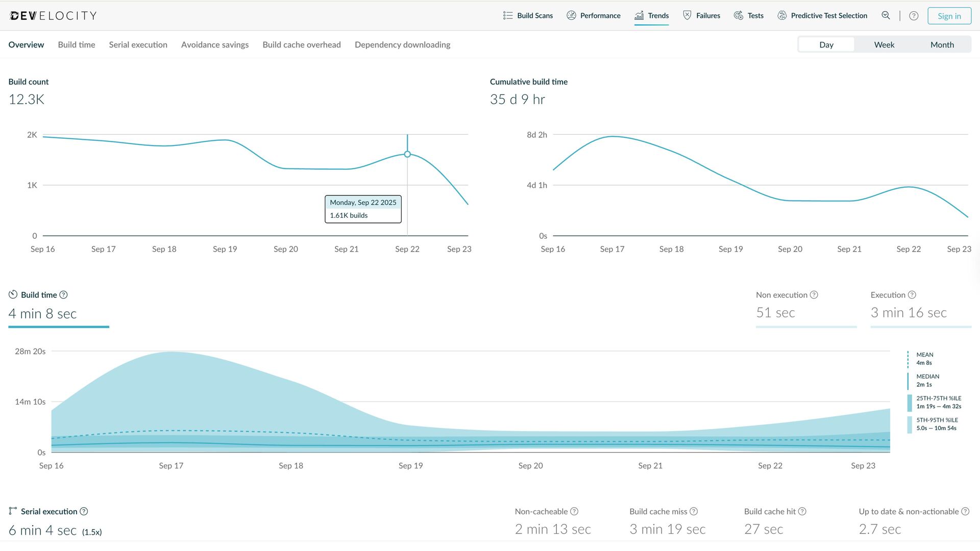The height and width of the screenshot is (551, 980).
Task: Click the Sep 22 data point marker
Action: pyautogui.click(x=407, y=154)
